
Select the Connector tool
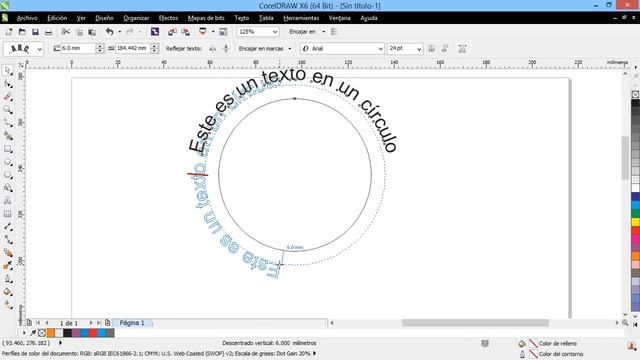point(7,240)
